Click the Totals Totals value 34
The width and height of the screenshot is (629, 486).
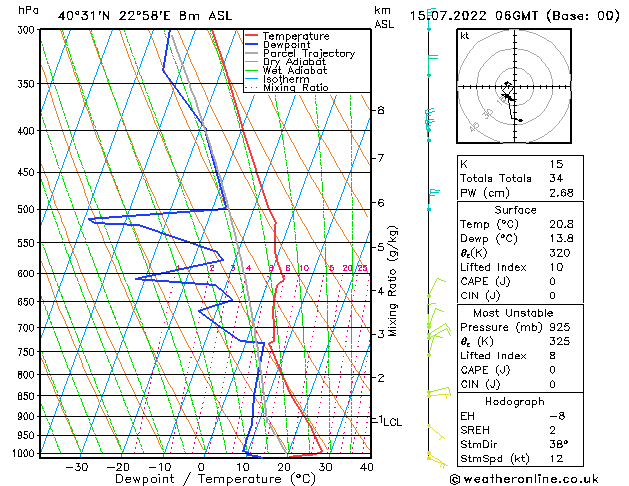point(556,178)
